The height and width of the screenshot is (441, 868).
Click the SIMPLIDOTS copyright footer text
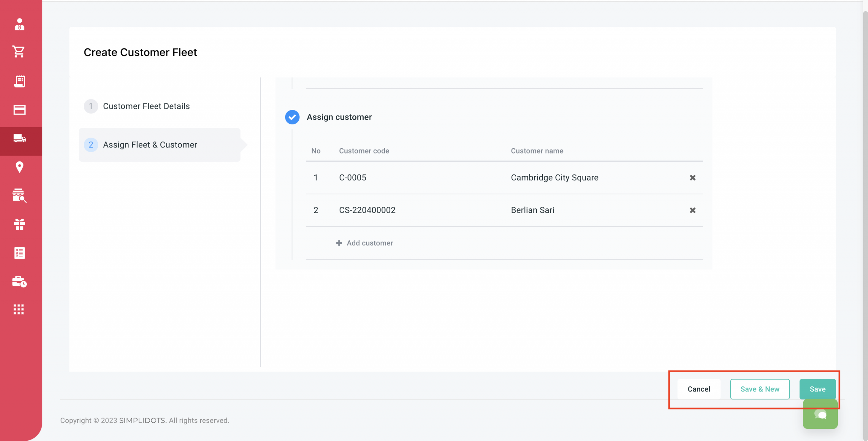click(145, 420)
